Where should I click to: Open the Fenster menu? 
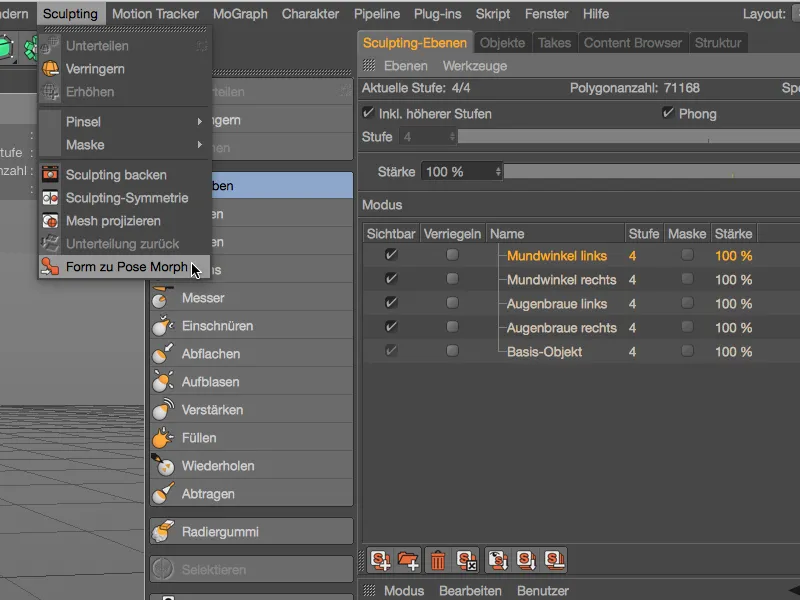click(x=546, y=14)
